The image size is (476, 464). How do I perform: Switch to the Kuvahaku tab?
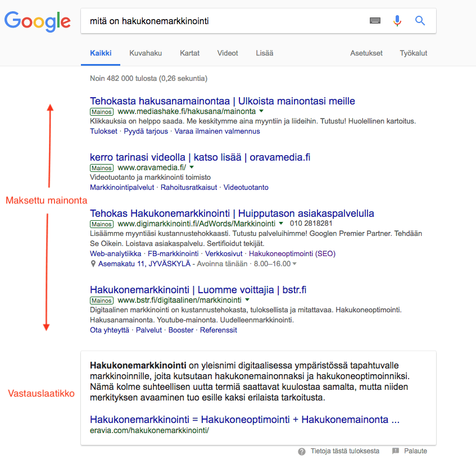[x=146, y=53]
